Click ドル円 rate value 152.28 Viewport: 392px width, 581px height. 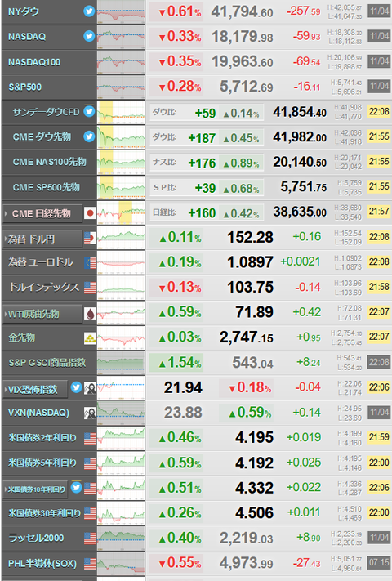click(x=250, y=238)
